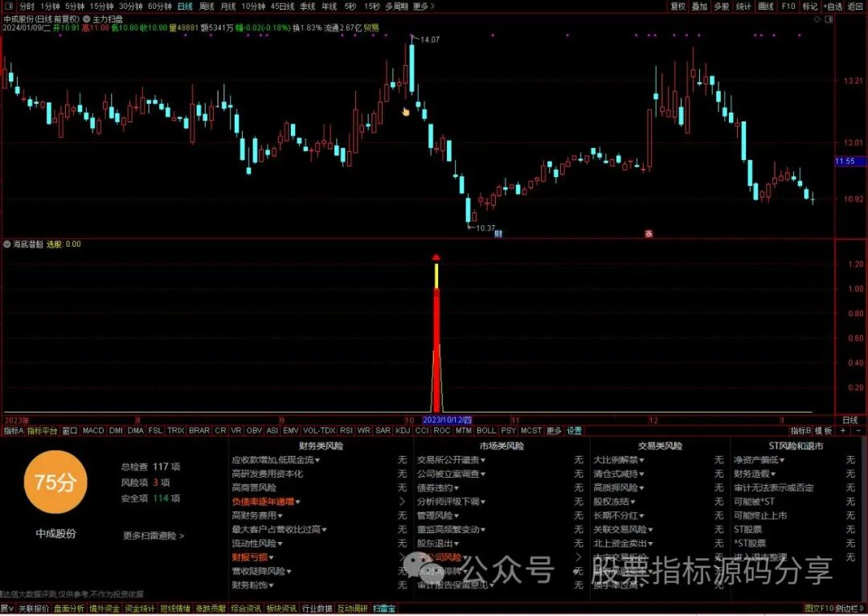Viewport: 868px width, 616px height.
Task: Open the 多周期 multi-period view
Action: point(396,6)
